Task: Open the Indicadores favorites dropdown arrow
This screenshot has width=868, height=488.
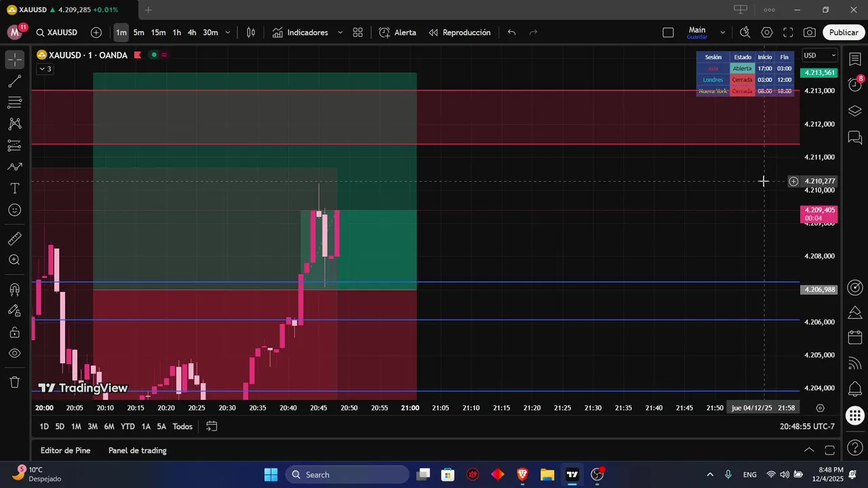Action: (x=340, y=33)
